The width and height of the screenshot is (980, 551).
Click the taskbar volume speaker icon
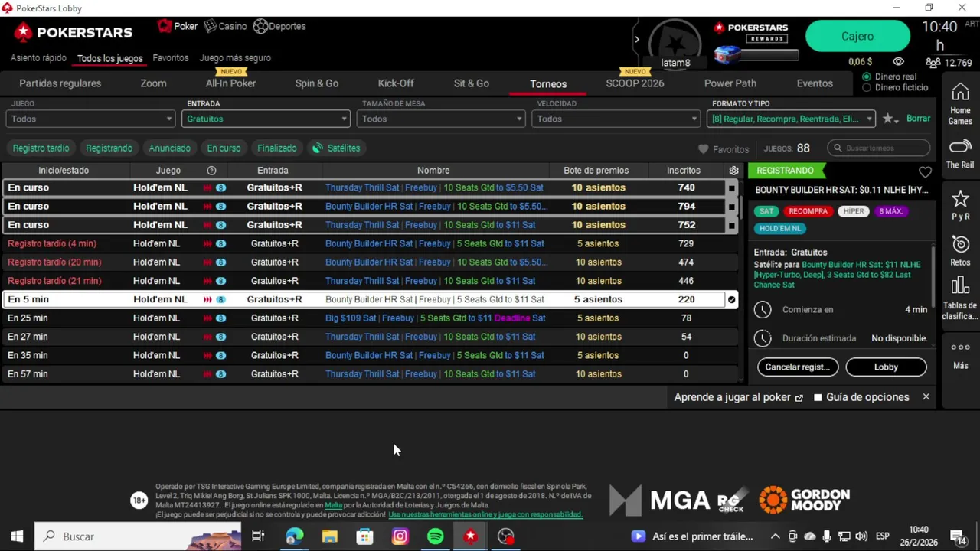click(x=861, y=536)
